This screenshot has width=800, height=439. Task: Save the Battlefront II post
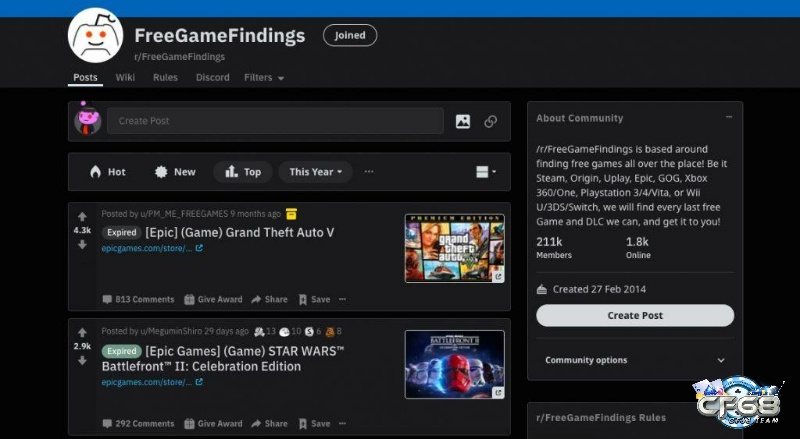[x=314, y=424]
